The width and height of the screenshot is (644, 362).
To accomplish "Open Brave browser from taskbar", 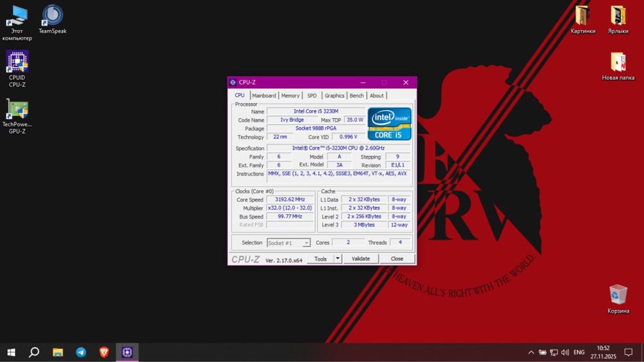I will tap(104, 352).
